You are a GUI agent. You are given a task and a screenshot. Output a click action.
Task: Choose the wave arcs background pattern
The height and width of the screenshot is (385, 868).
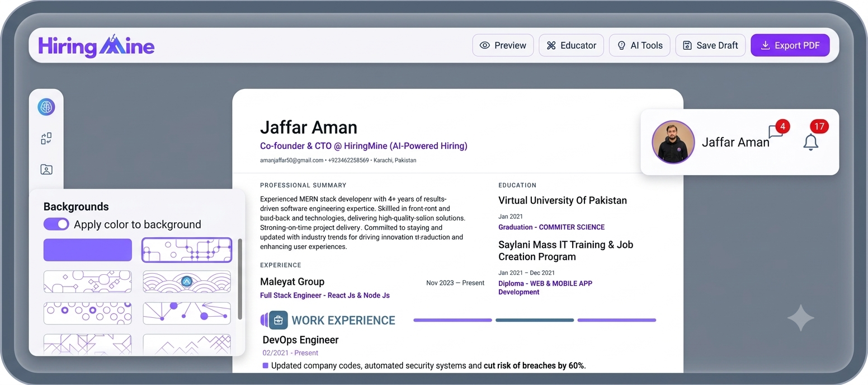pos(187,281)
